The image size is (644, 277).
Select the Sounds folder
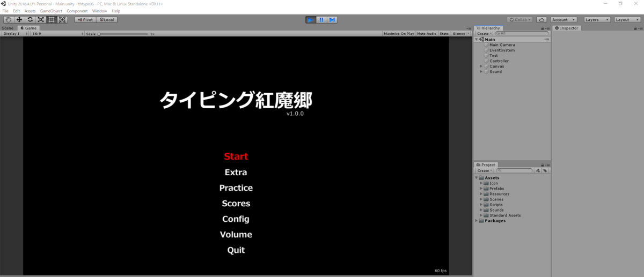click(x=493, y=210)
